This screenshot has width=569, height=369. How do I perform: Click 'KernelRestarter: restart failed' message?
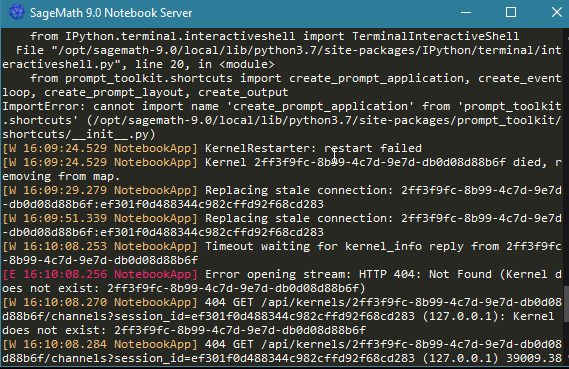pos(313,148)
